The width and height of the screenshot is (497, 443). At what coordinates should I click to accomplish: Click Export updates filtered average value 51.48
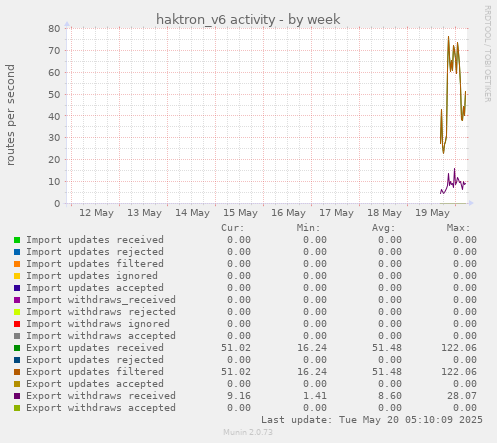387,372
